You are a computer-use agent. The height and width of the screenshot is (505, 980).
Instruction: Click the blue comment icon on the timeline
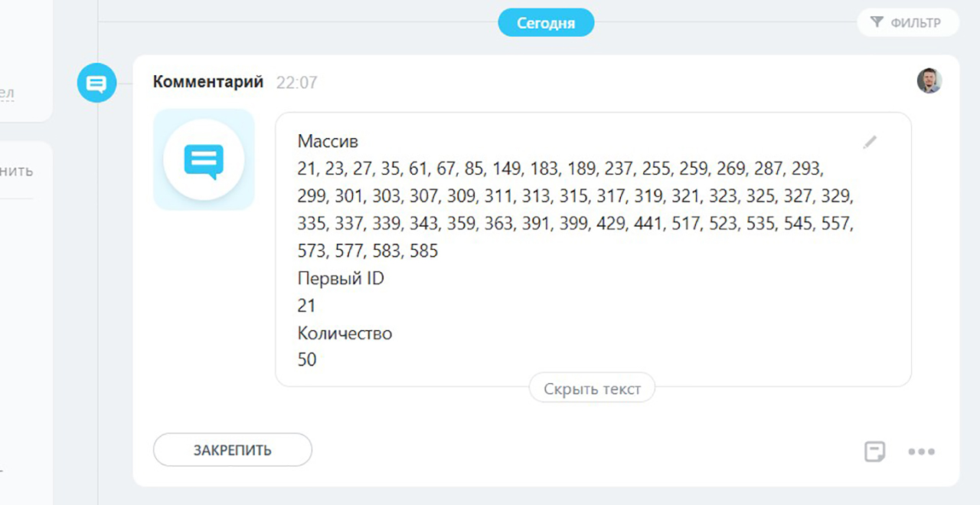point(96,83)
